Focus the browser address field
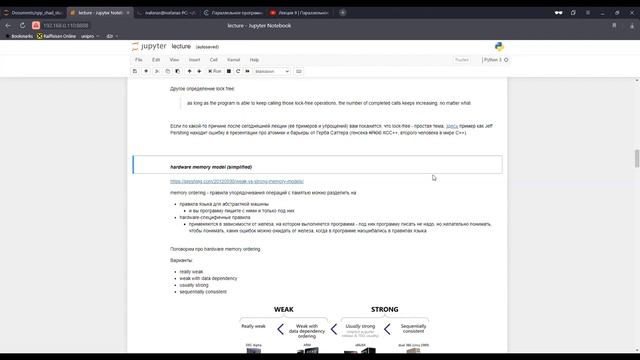This screenshot has height=360, width=640. tap(65, 25)
